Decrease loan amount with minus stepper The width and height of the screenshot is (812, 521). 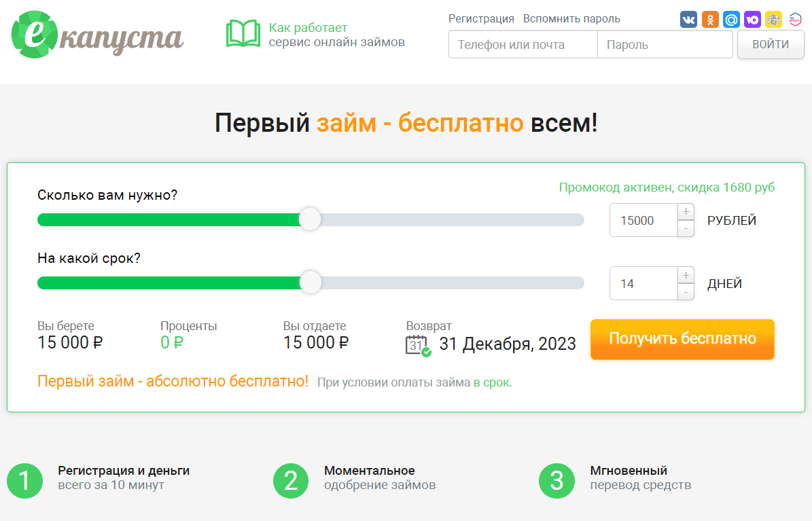686,228
